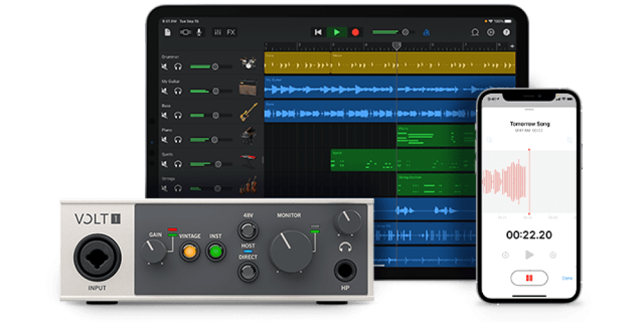Mute the Drummer track
This screenshot has height=322, width=644.
[x=165, y=66]
